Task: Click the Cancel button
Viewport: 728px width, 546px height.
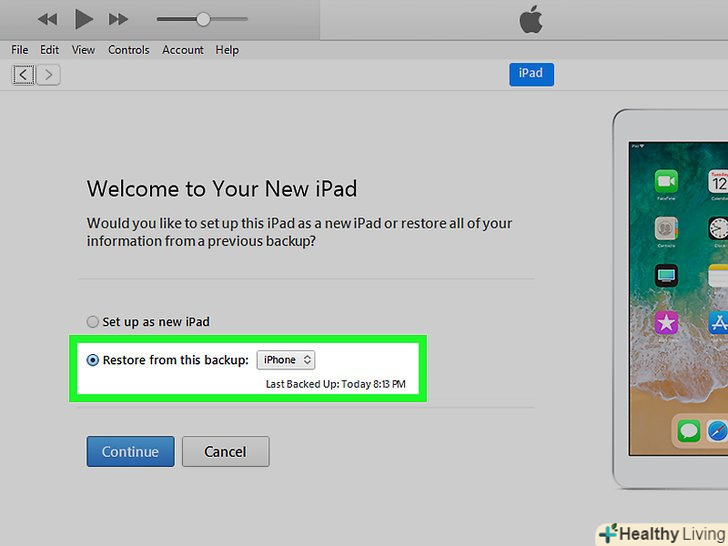Action: coord(226,451)
